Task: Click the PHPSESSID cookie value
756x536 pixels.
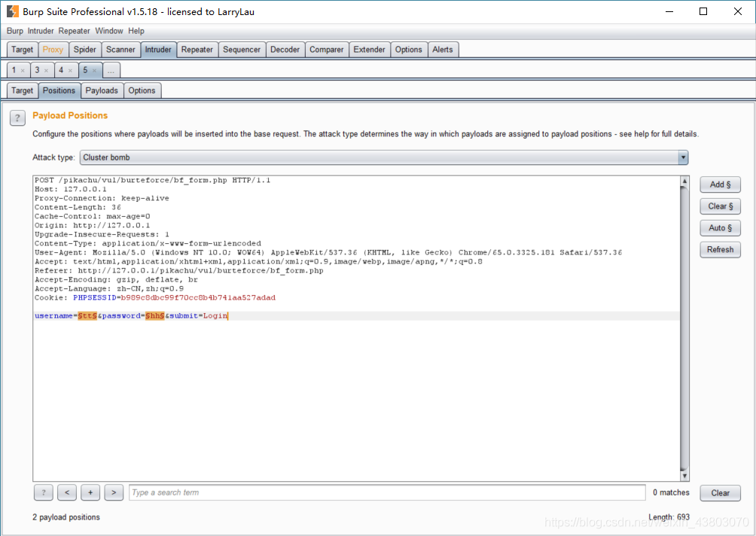Action: pos(198,298)
